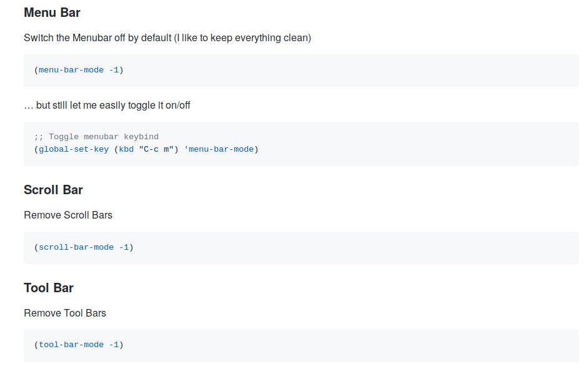Viewport: 588px width, 369px height.
Task: Click "tool-bar-mode" in the code block
Action: click(x=71, y=345)
